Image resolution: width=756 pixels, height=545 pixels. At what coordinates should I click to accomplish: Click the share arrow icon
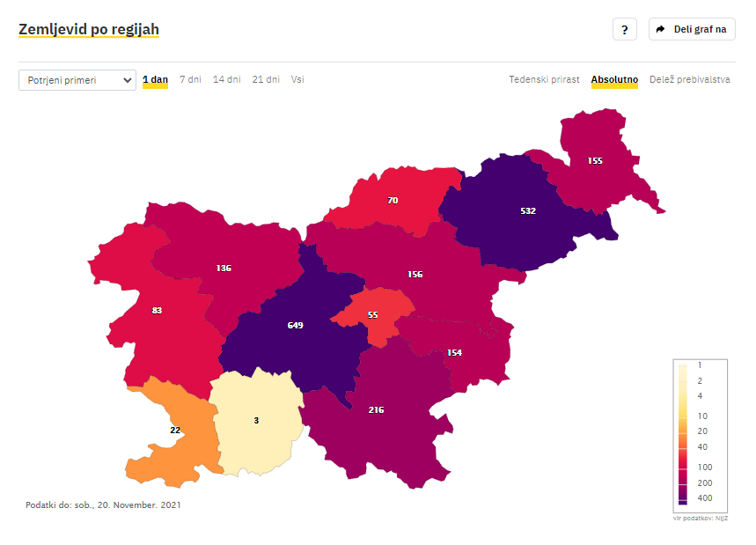[661, 29]
